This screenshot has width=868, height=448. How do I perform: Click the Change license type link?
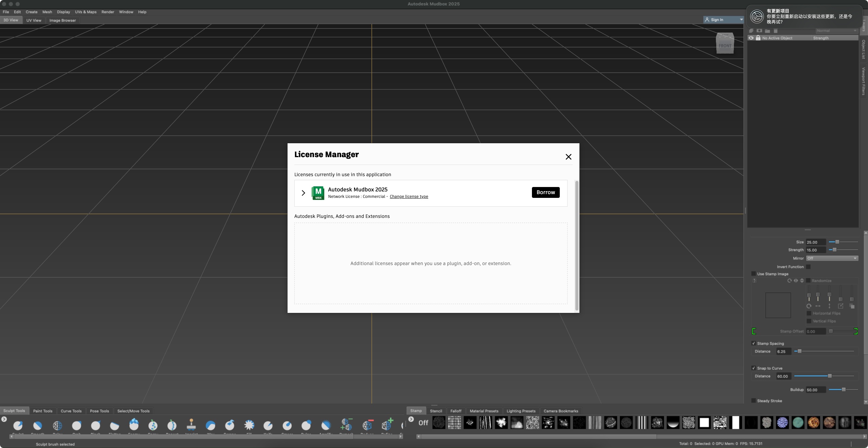[409, 197]
